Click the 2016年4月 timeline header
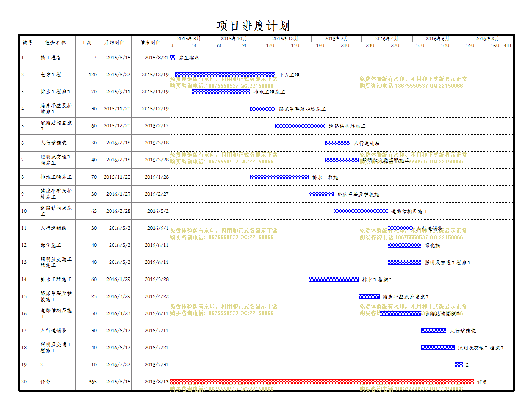Screen dimensions: 532x409 [386, 39]
